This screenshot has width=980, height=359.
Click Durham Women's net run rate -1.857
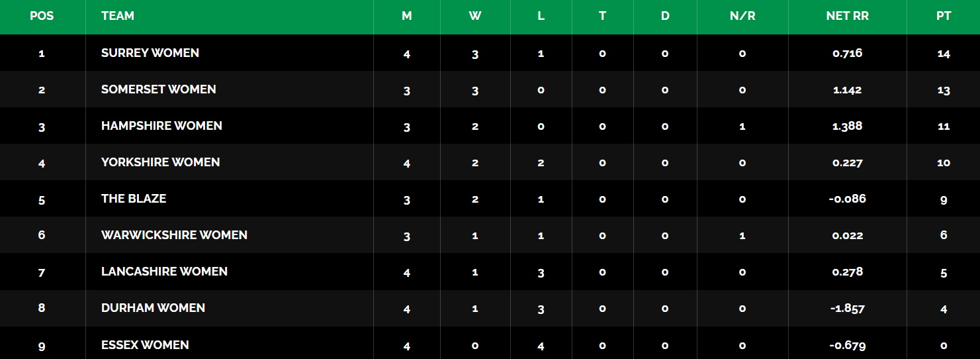(847, 308)
